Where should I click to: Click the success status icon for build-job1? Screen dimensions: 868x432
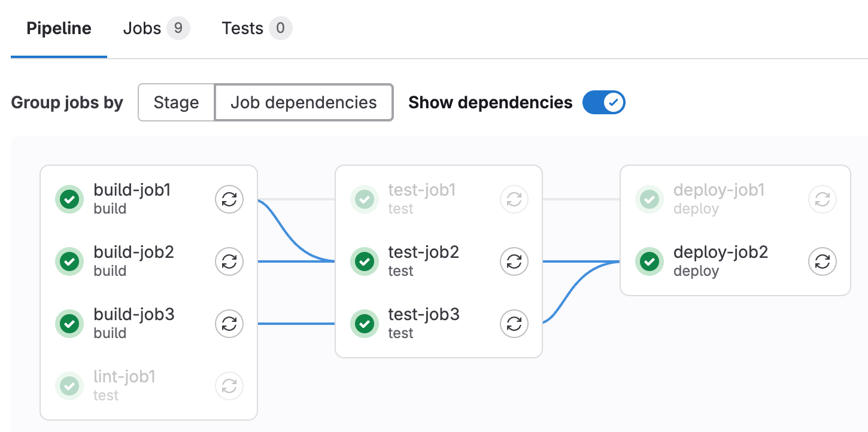(69, 199)
